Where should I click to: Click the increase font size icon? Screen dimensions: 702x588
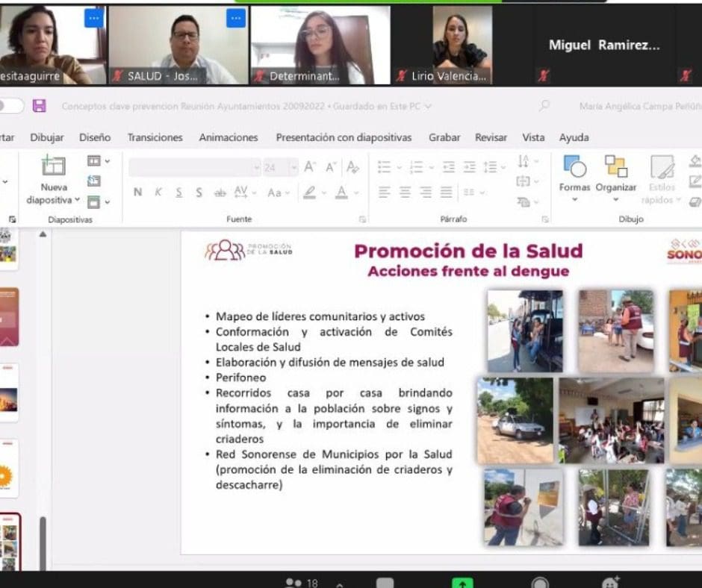pos(310,167)
